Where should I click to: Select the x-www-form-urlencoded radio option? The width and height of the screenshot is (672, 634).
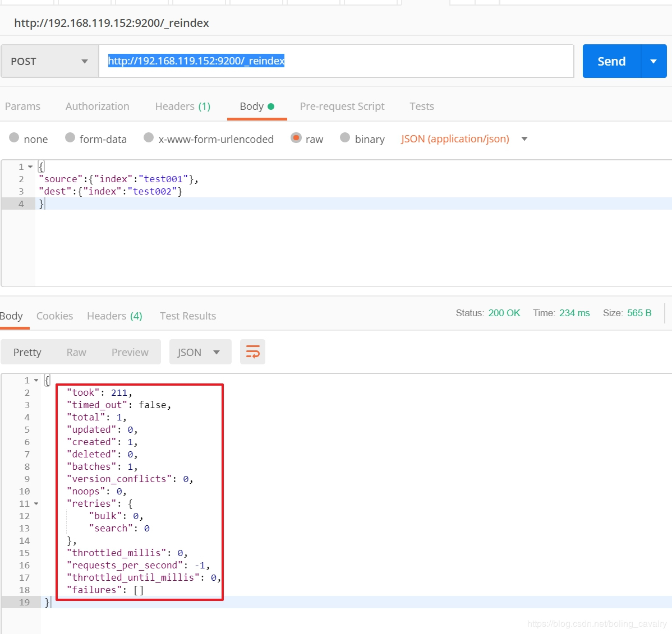(149, 137)
